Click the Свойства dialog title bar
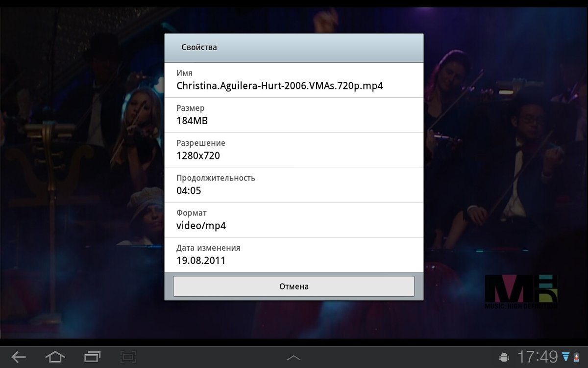The width and height of the screenshot is (588, 368). pos(294,48)
